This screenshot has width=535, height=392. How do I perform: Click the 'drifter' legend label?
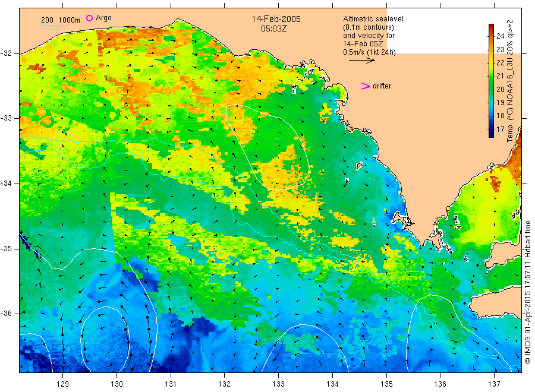point(382,86)
